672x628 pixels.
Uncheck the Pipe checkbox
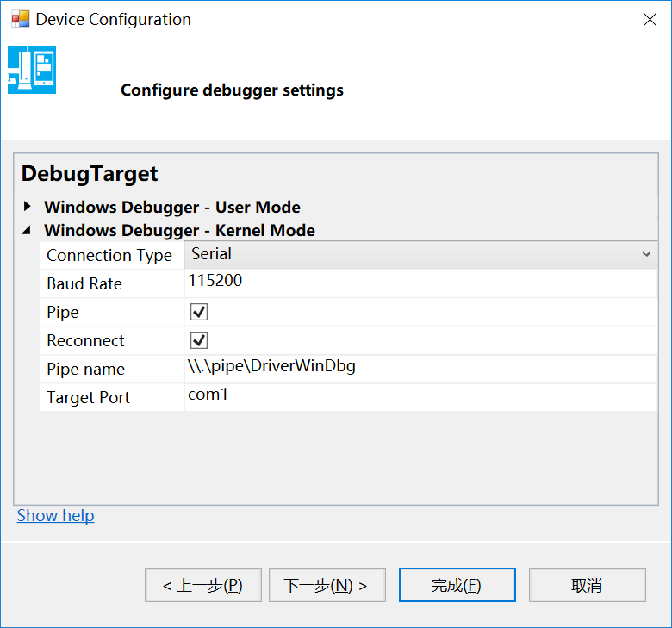(199, 312)
